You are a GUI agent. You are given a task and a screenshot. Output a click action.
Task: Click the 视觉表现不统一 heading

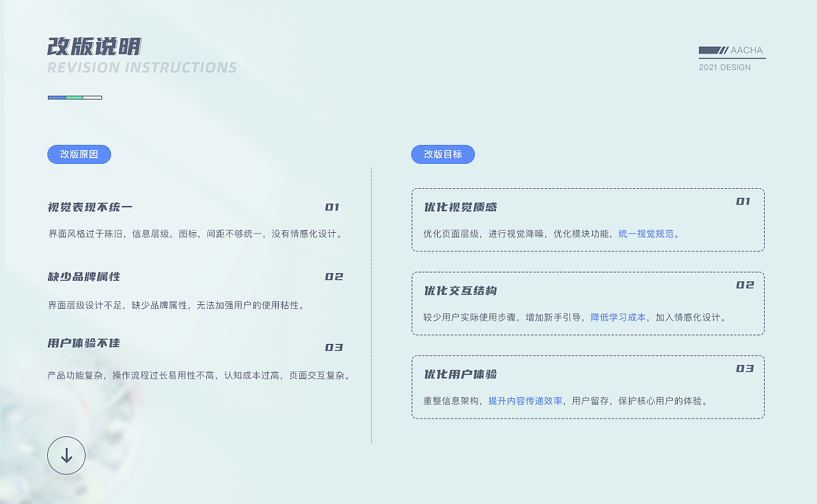pyautogui.click(x=90, y=207)
